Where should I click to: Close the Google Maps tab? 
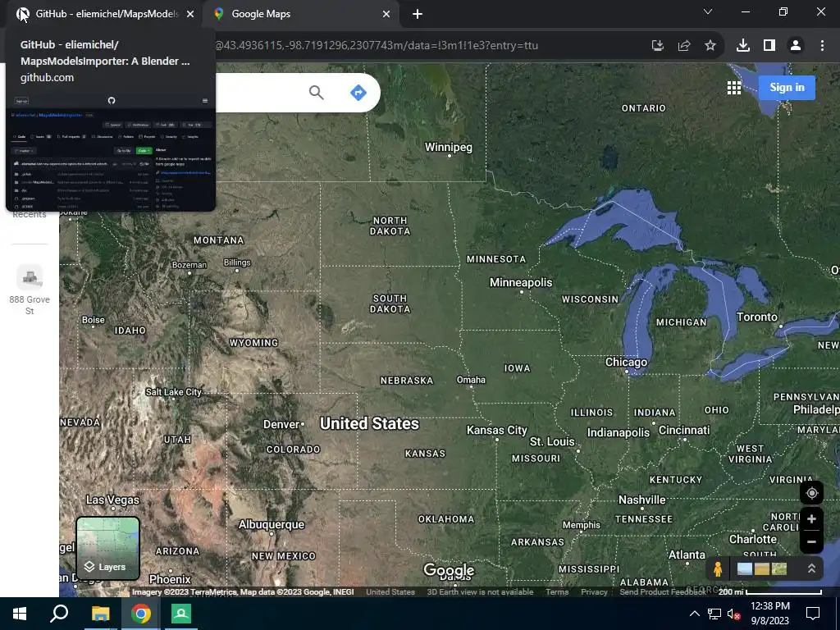pos(386,14)
